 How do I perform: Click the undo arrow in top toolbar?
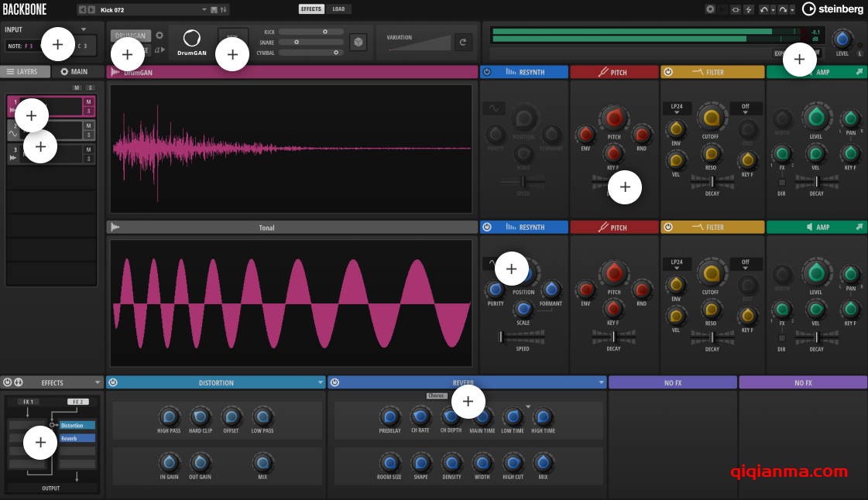click(x=763, y=9)
